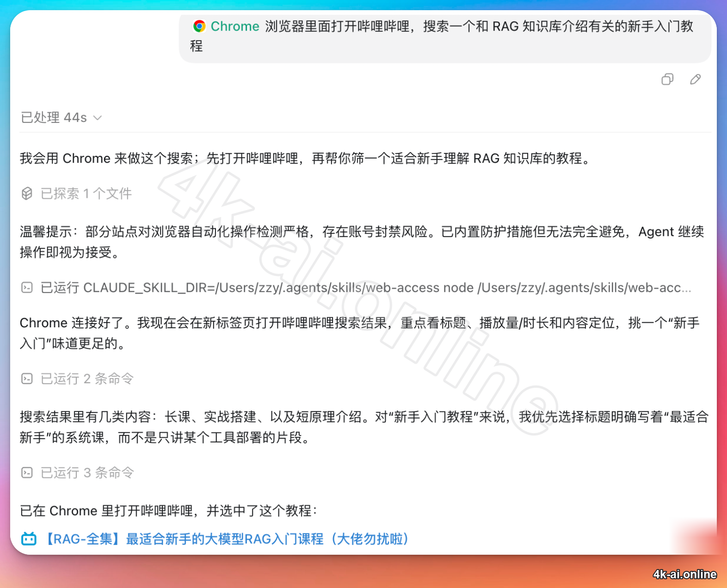Edit the user message with the pencil icon
The width and height of the screenshot is (727, 588).
(x=695, y=80)
